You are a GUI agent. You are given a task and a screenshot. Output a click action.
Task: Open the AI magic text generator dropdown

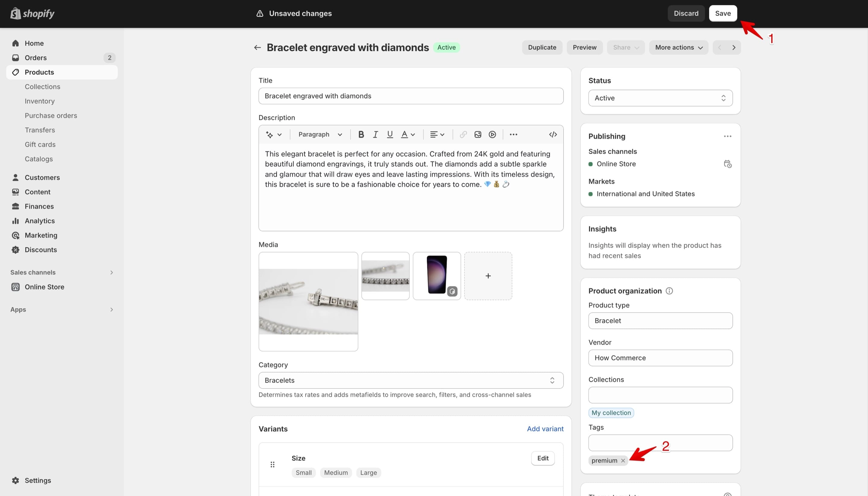[274, 135]
